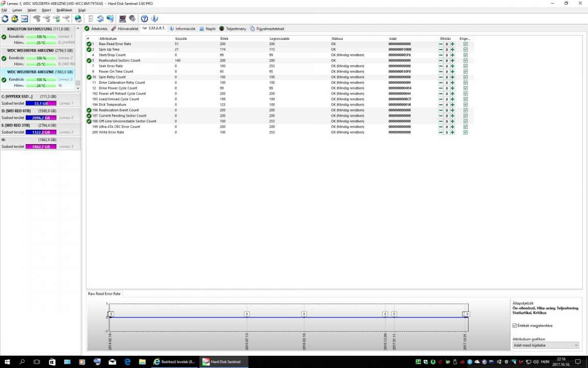This screenshot has width=588, height=368.
Task: Click the fourth grey disk toolbar icon
Action: (x=66, y=18)
